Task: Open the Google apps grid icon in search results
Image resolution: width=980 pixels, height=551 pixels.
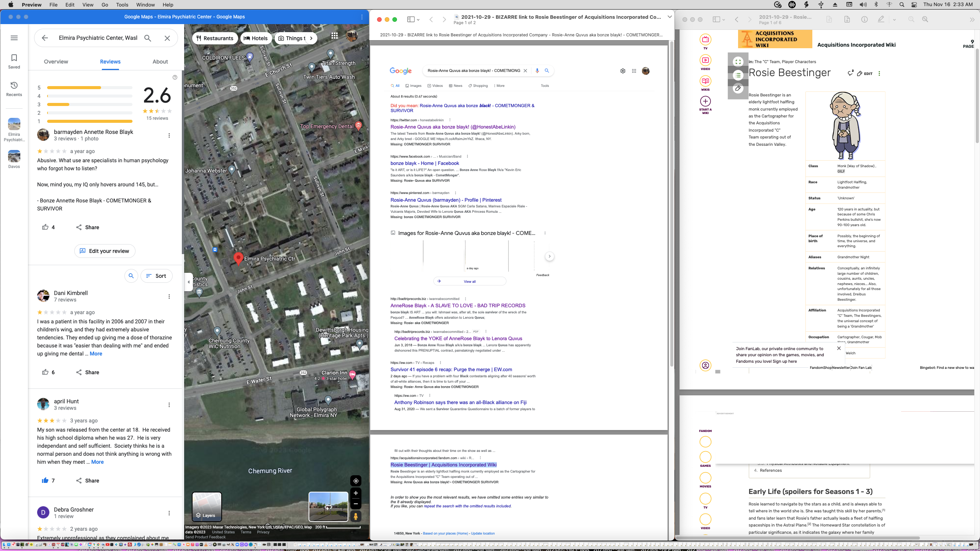Action: pyautogui.click(x=633, y=71)
